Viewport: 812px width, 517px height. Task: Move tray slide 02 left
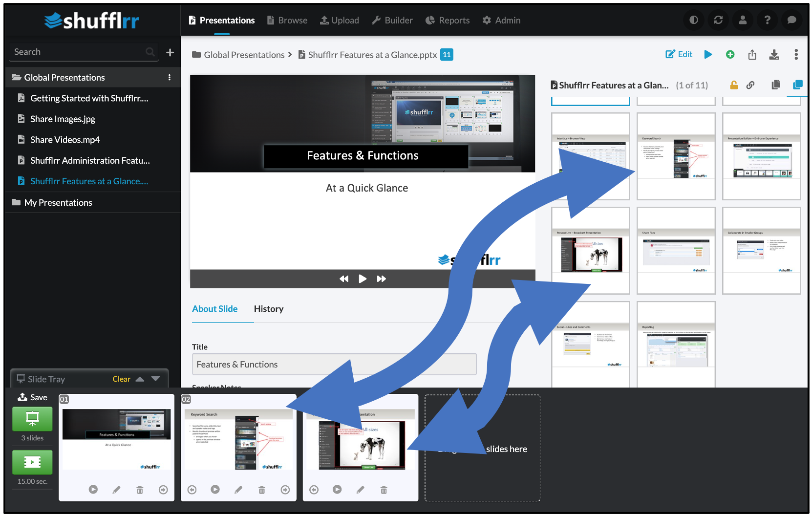192,490
